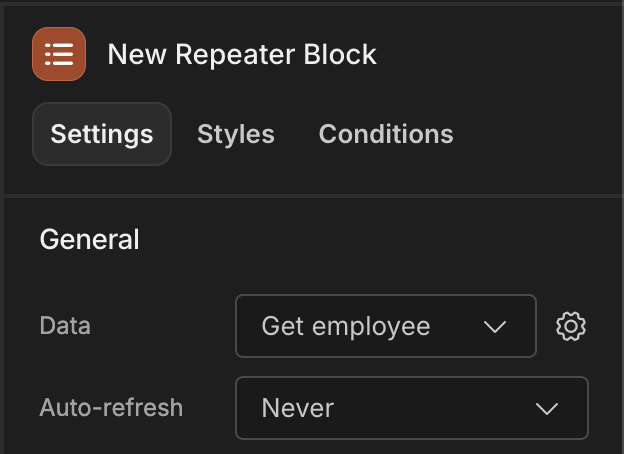Expand the Auto-refresh dropdown
Screen dimensions: 624x454
point(412,408)
